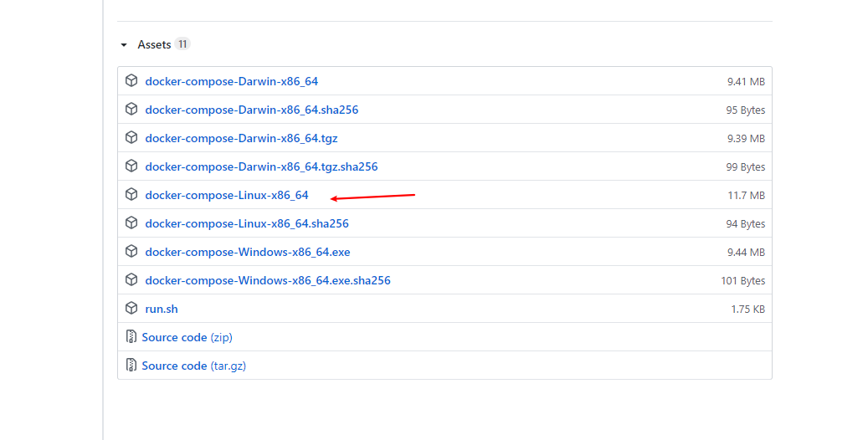Click package icon beside Darwin-x86_64.tgz

131,137
